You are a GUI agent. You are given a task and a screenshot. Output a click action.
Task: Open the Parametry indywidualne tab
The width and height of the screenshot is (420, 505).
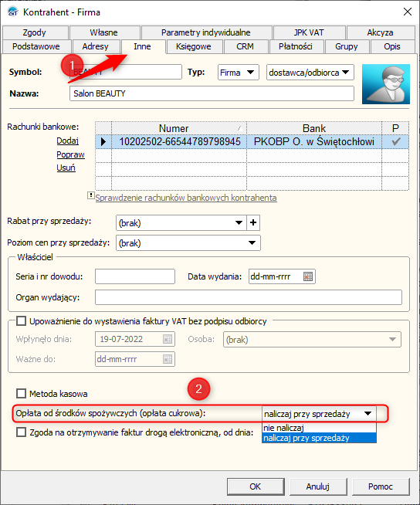coord(206,32)
